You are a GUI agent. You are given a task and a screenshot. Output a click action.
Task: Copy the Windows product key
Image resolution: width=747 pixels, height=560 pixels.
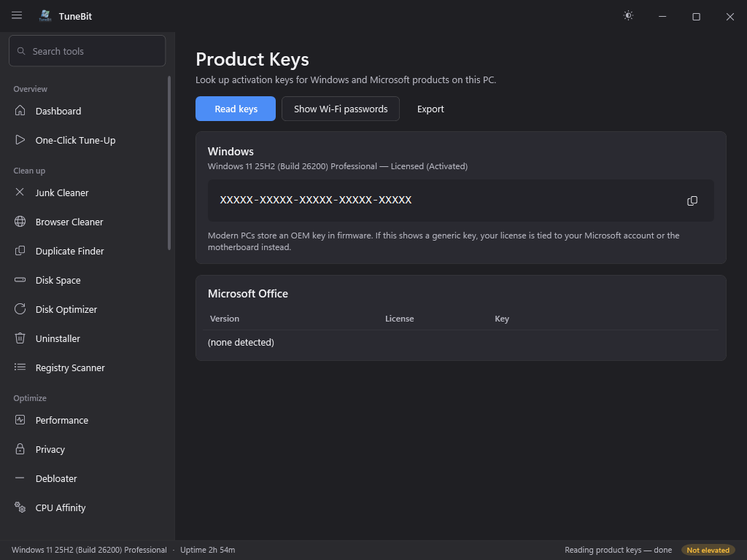click(x=692, y=201)
